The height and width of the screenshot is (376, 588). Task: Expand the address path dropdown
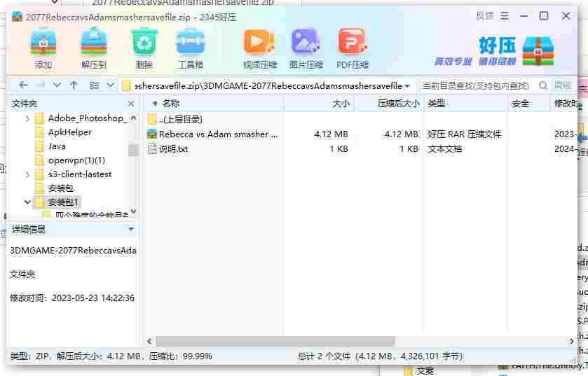(407, 86)
